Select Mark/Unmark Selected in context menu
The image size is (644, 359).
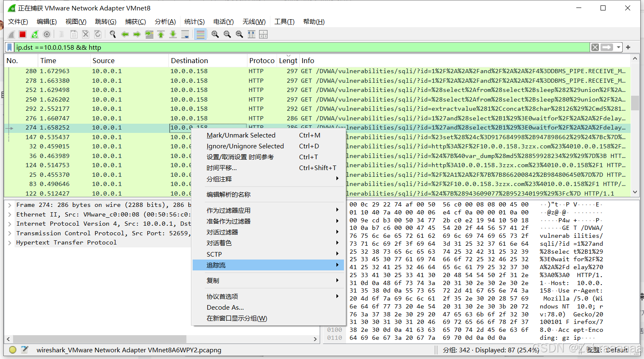pyautogui.click(x=268, y=135)
